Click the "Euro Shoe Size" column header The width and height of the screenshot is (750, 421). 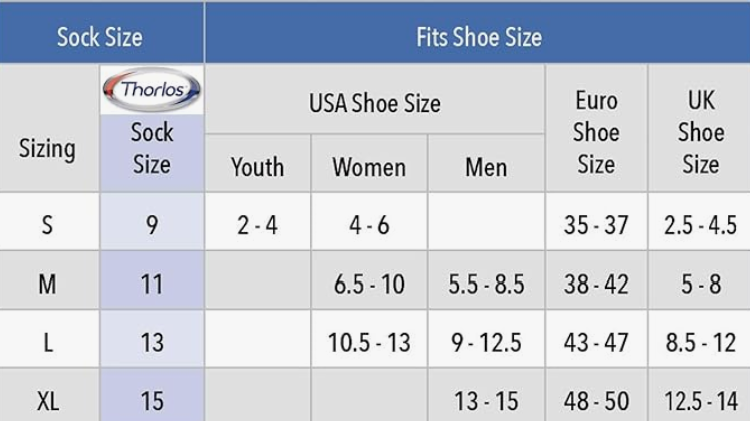pos(596,131)
